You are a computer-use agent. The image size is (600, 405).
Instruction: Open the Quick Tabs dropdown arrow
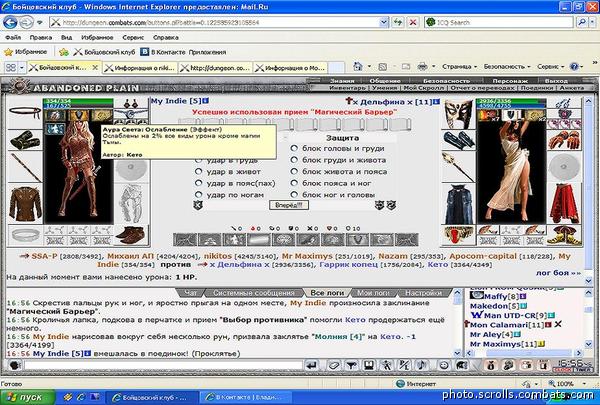pyautogui.click(x=22, y=68)
